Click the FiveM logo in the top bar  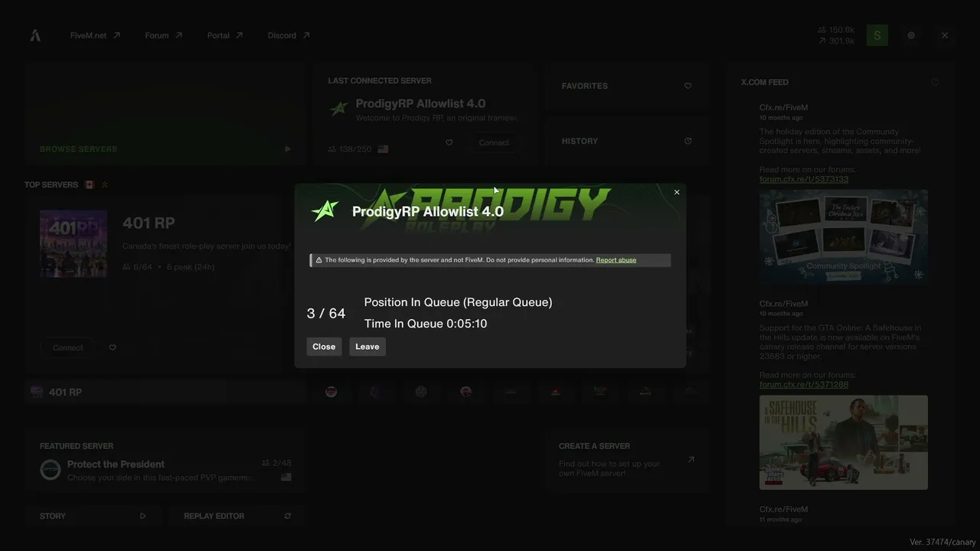point(35,35)
